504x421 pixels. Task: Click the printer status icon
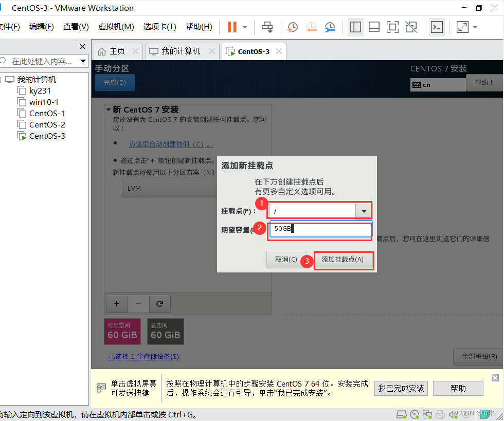(440, 414)
